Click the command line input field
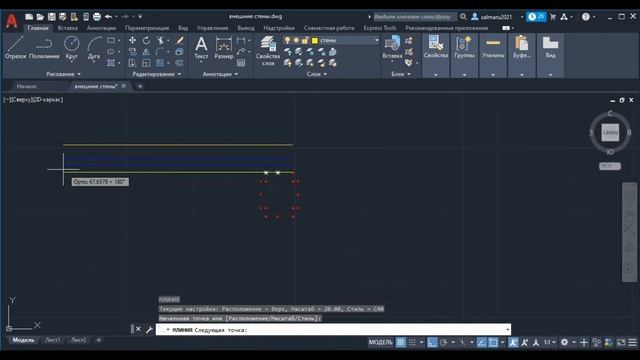This screenshot has height=360, width=640. tap(333, 330)
